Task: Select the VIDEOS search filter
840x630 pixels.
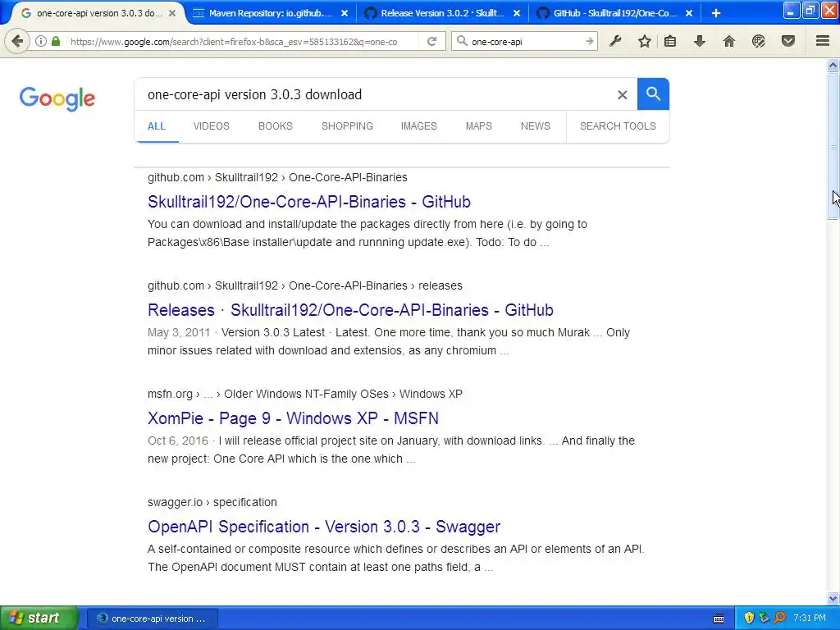Action: tap(211, 126)
